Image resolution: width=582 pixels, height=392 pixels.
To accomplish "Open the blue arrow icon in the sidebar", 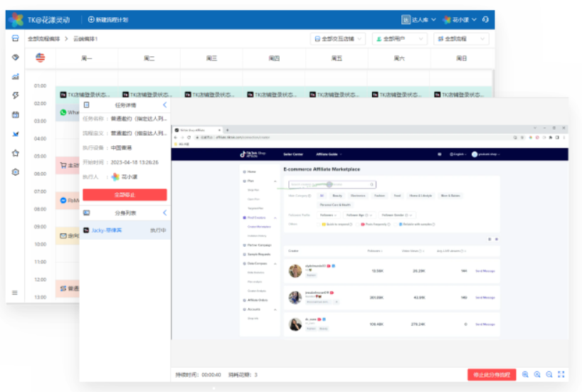I will (15, 134).
